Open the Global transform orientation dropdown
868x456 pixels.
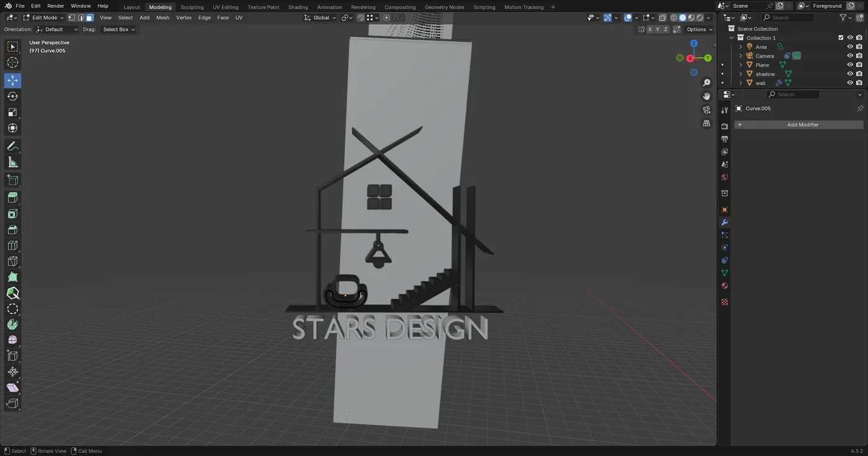point(320,17)
